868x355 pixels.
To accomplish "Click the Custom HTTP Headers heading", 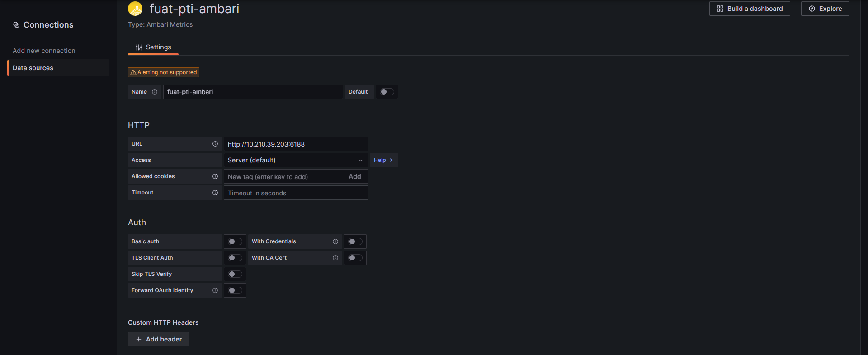I will (x=163, y=322).
